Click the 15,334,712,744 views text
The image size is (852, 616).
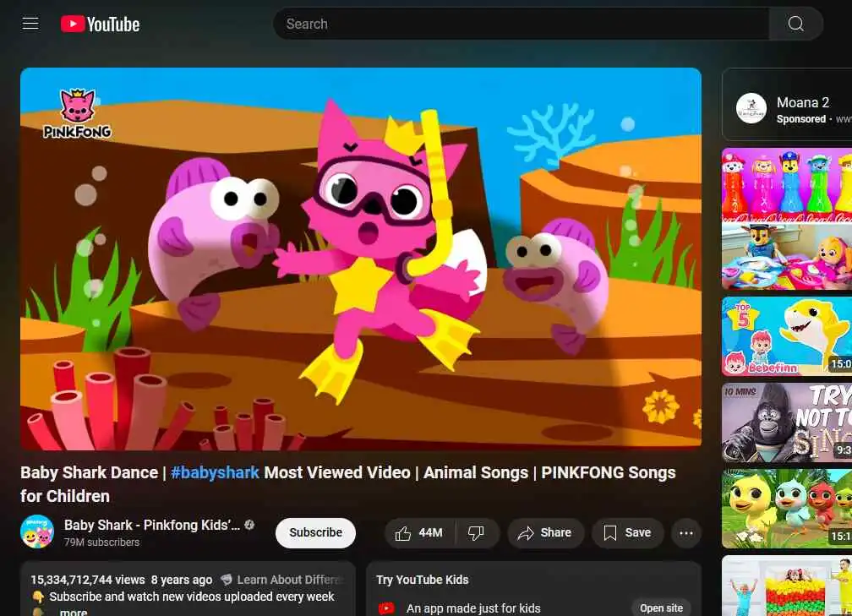pos(88,580)
